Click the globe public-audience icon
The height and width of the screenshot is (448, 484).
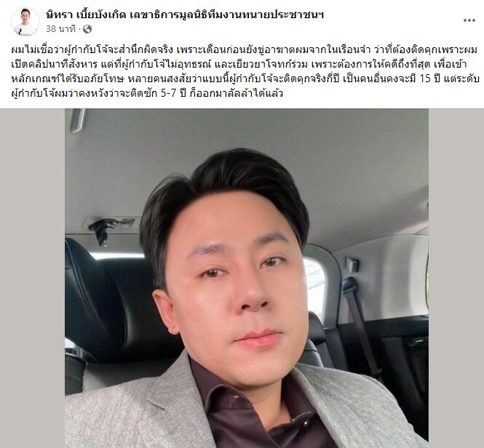(87, 29)
